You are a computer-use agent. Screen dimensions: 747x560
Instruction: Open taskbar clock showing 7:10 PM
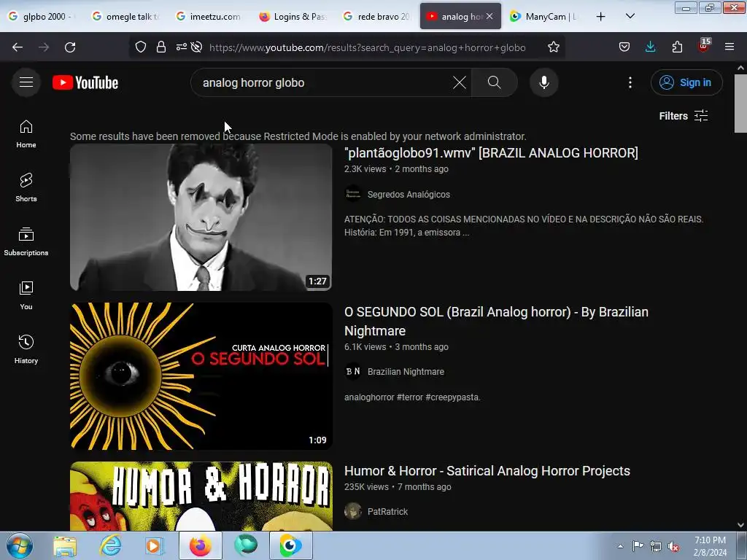[x=710, y=546]
